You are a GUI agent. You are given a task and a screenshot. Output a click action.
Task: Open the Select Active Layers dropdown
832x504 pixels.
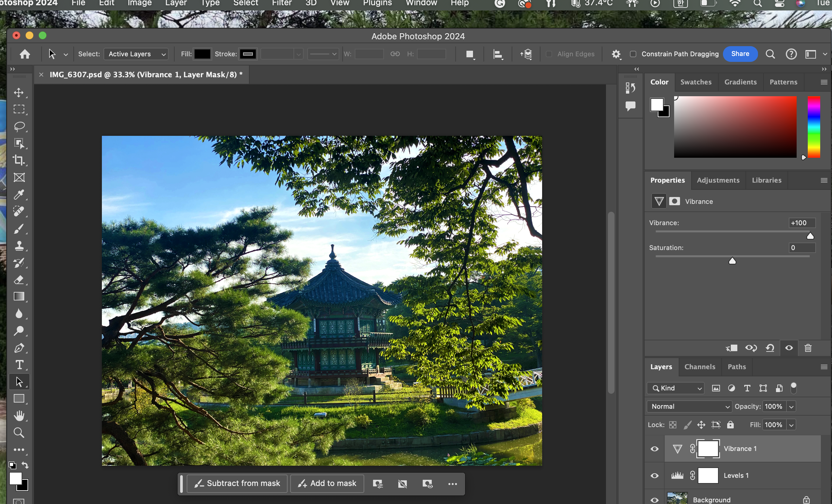point(136,54)
